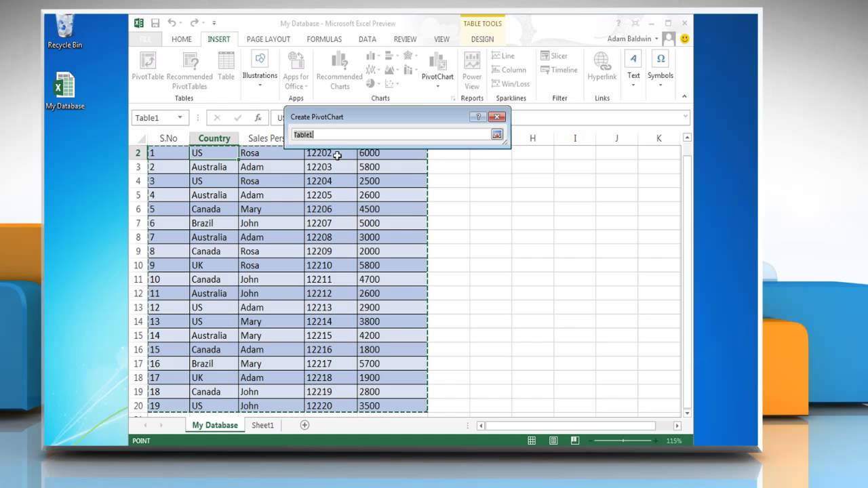Expand the formula bar

click(684, 117)
